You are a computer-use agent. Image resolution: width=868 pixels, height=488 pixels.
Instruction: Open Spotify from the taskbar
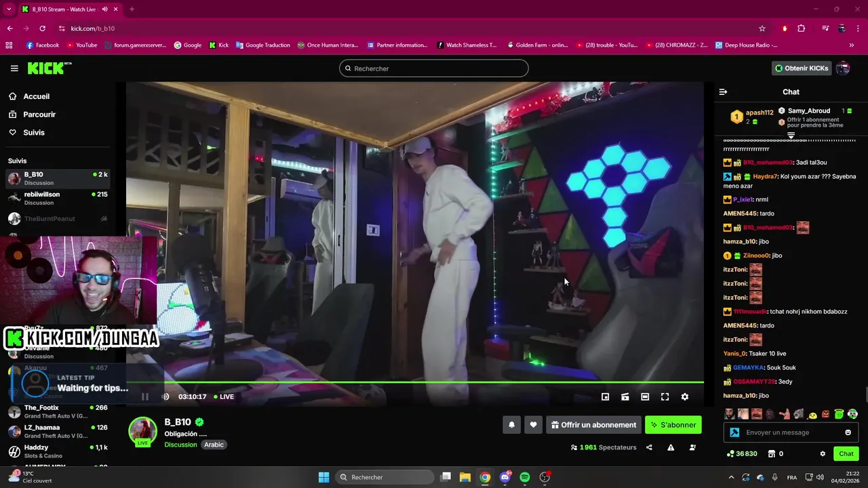click(524, 477)
